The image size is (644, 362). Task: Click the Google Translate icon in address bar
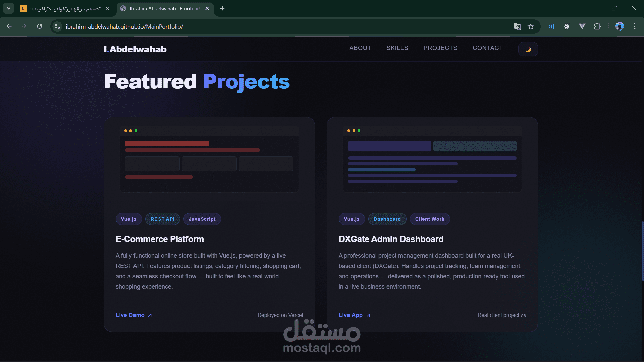tap(517, 27)
